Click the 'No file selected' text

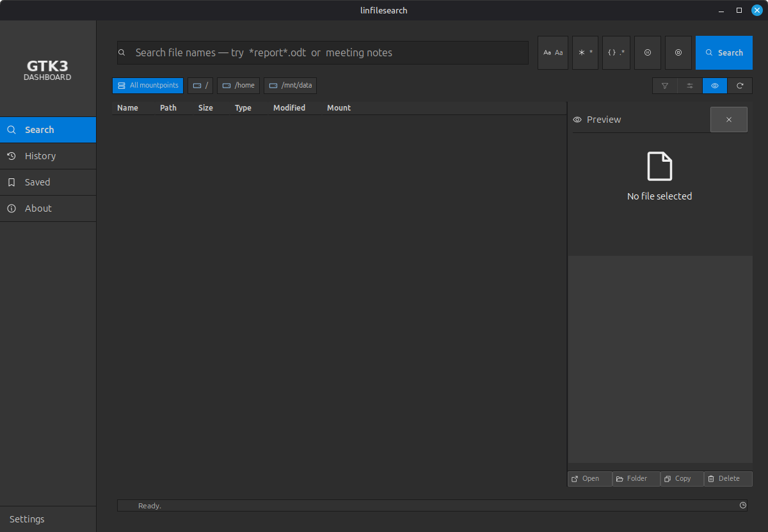pyautogui.click(x=659, y=196)
